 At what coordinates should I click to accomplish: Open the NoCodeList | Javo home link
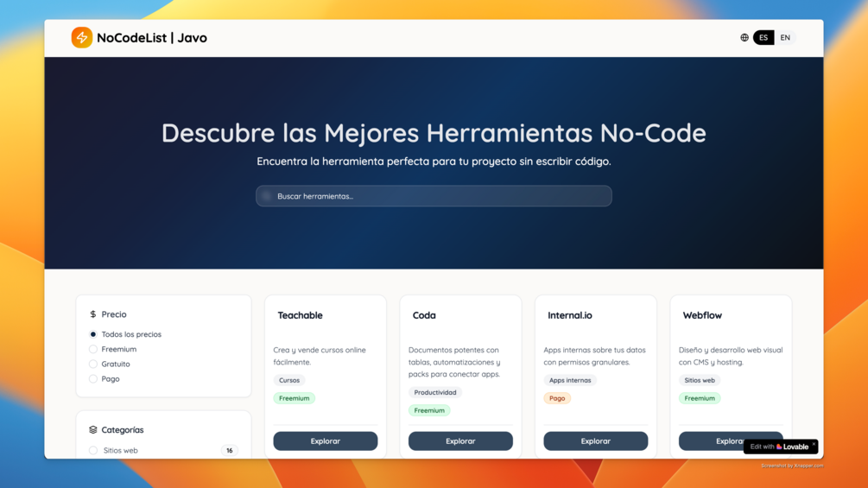[x=140, y=38]
